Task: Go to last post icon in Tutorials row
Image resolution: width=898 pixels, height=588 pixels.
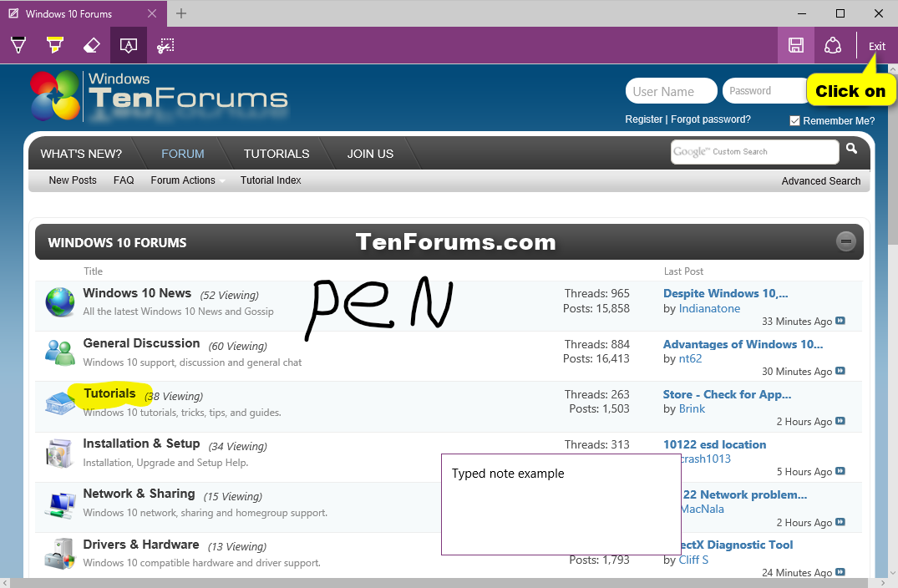Action: point(840,421)
